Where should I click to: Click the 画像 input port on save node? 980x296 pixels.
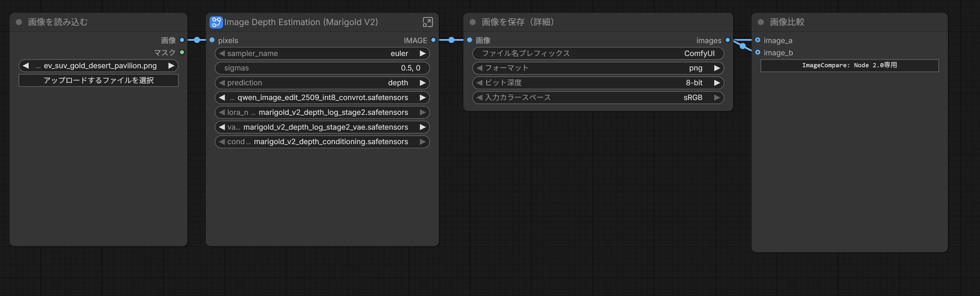(470, 40)
